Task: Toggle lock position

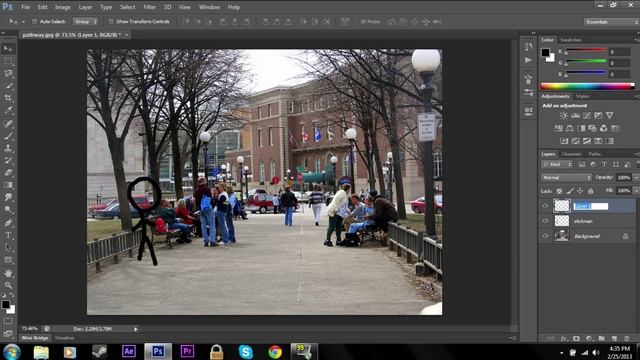Action: point(580,191)
